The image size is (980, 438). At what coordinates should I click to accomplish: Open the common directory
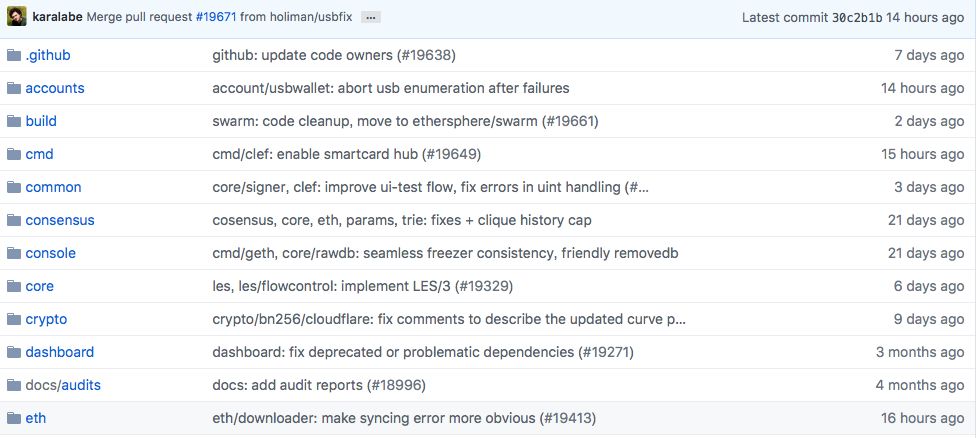coord(53,187)
